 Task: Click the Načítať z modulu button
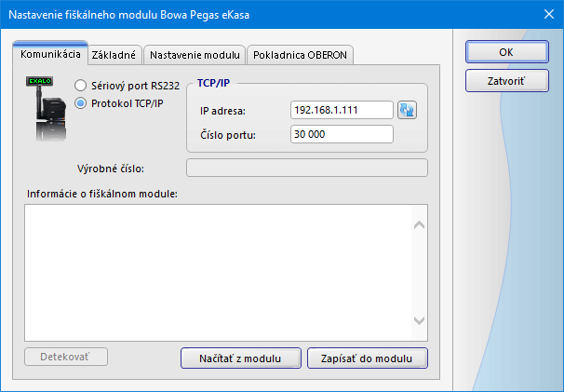pyautogui.click(x=240, y=358)
